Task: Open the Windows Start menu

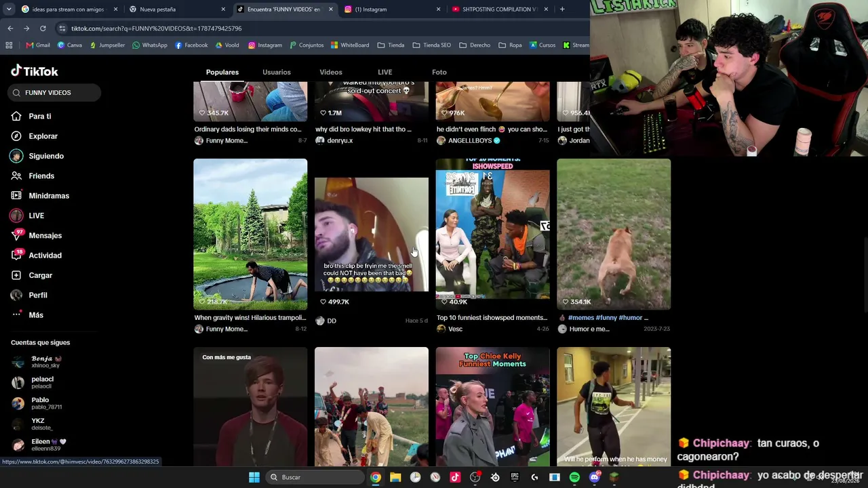Action: pos(254,477)
